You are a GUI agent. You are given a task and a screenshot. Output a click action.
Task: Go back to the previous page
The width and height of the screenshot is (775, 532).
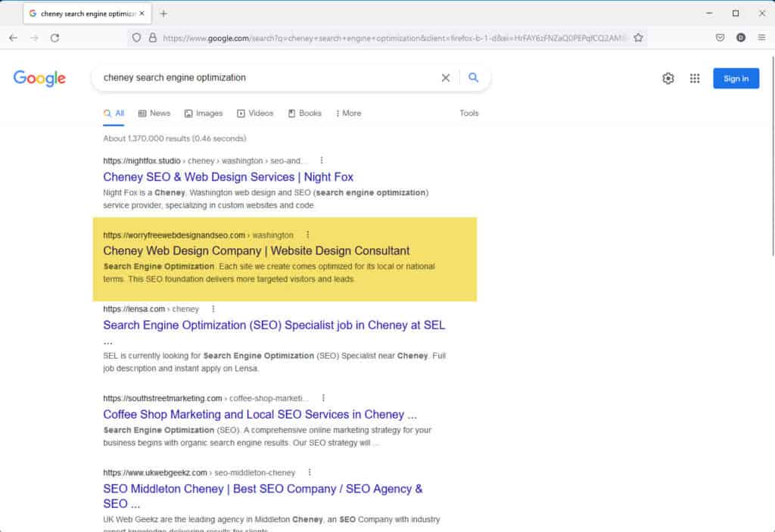point(14,38)
